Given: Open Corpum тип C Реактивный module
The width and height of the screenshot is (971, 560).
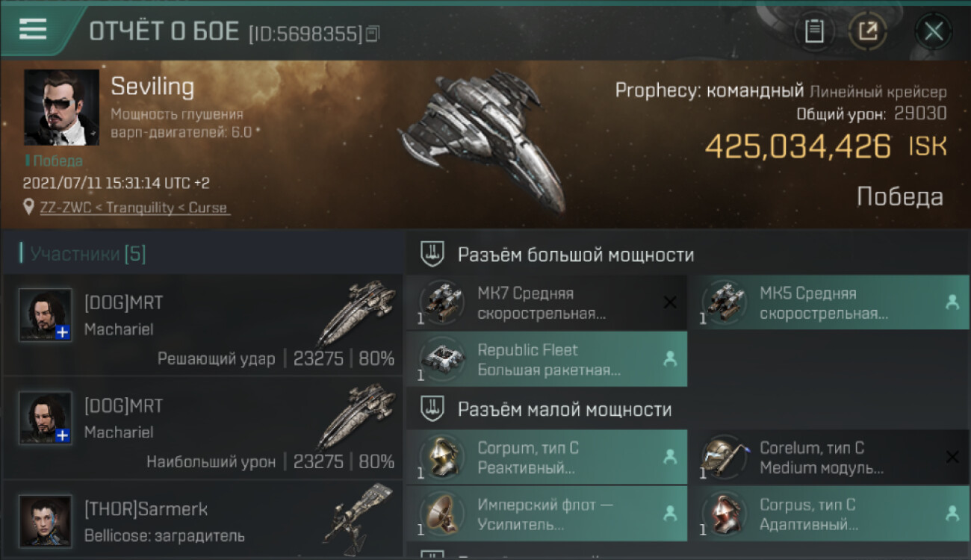Looking at the screenshot, I should (547, 458).
